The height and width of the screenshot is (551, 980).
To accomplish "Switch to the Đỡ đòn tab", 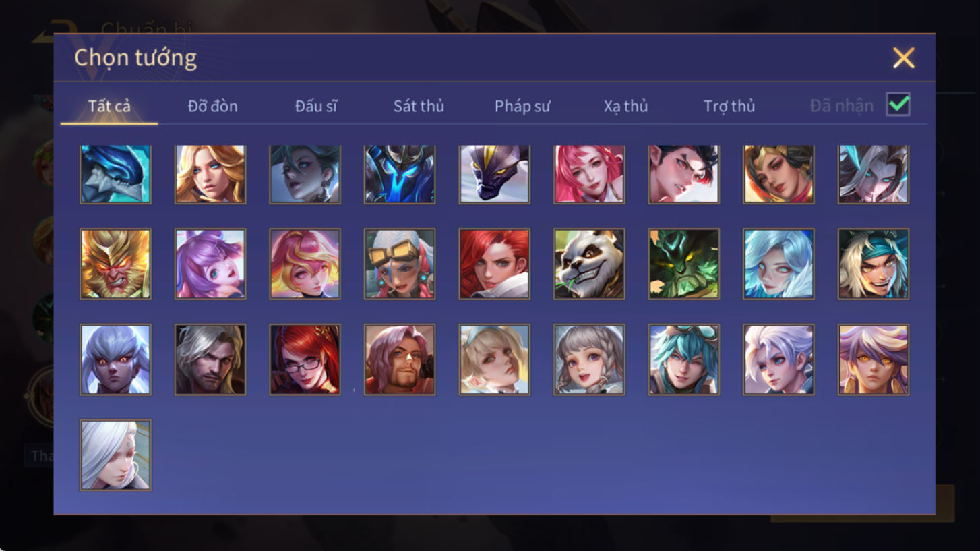I will (x=212, y=106).
